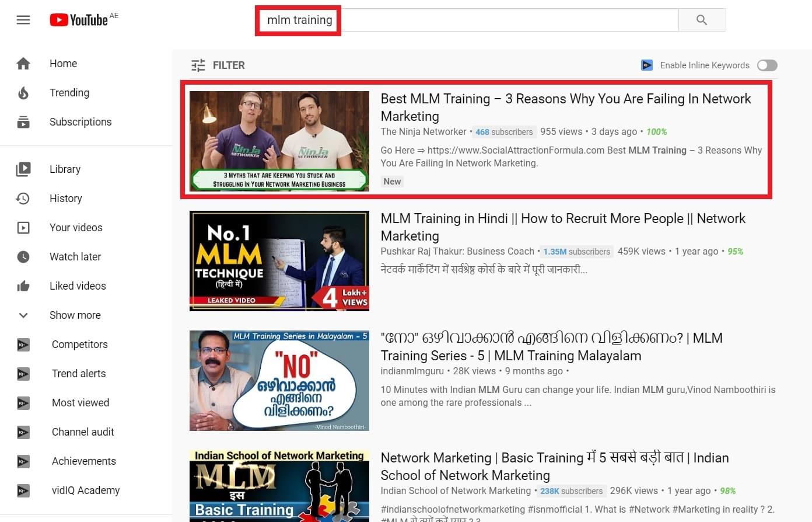Open MLM Training Malayalam video title

[552, 347]
